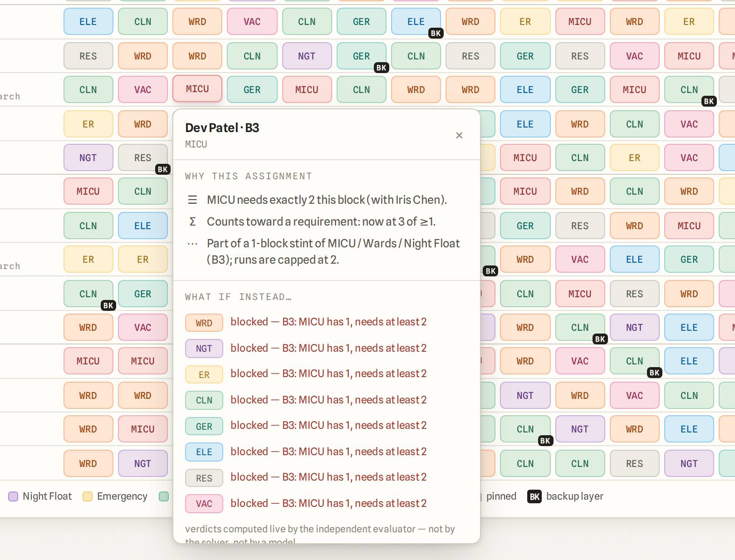The image size is (735, 560).
Task: Click the BK backup layer legend icon
Action: [534, 496]
